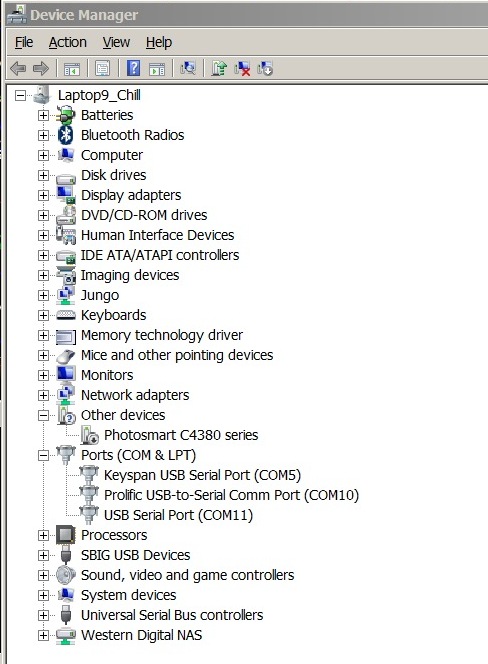This screenshot has height=664, width=488.
Task: Click the Forward arrow toolbar button
Action: click(41, 68)
